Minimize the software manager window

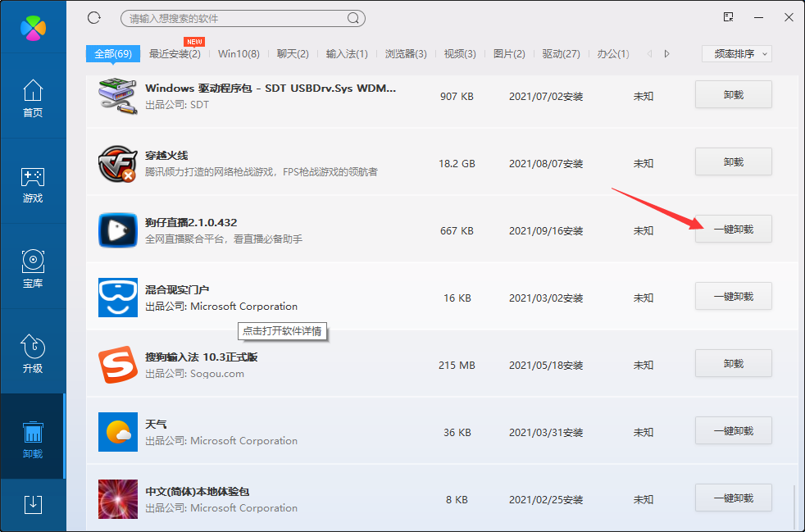click(759, 17)
